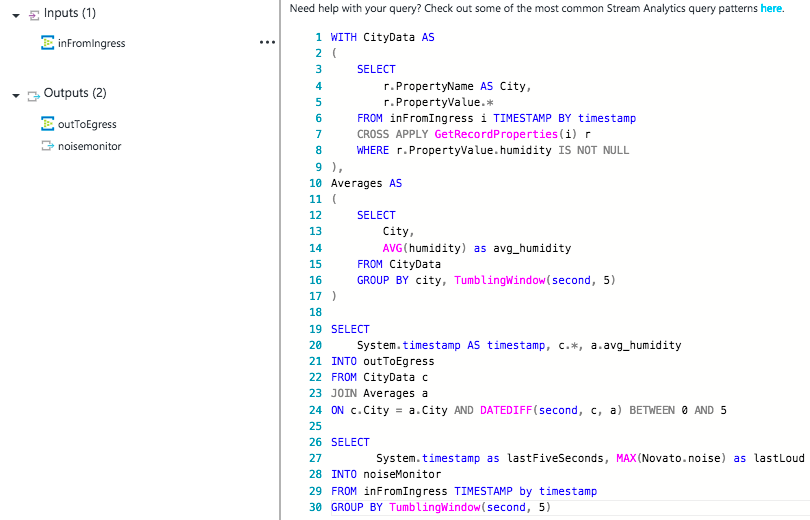
Task: Click DATEDIFF function on line 24
Action: coord(506,411)
